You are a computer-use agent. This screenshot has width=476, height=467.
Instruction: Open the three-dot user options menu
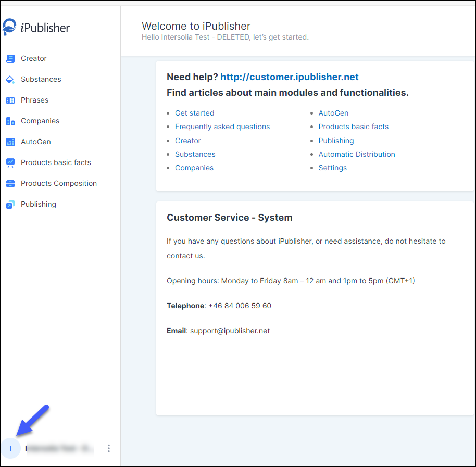coord(109,448)
